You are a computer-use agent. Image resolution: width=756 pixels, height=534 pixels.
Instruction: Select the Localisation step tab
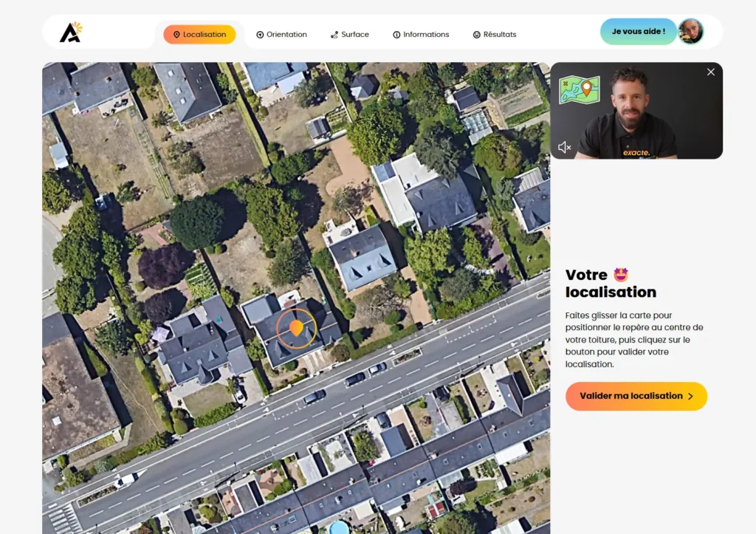pyautogui.click(x=199, y=34)
